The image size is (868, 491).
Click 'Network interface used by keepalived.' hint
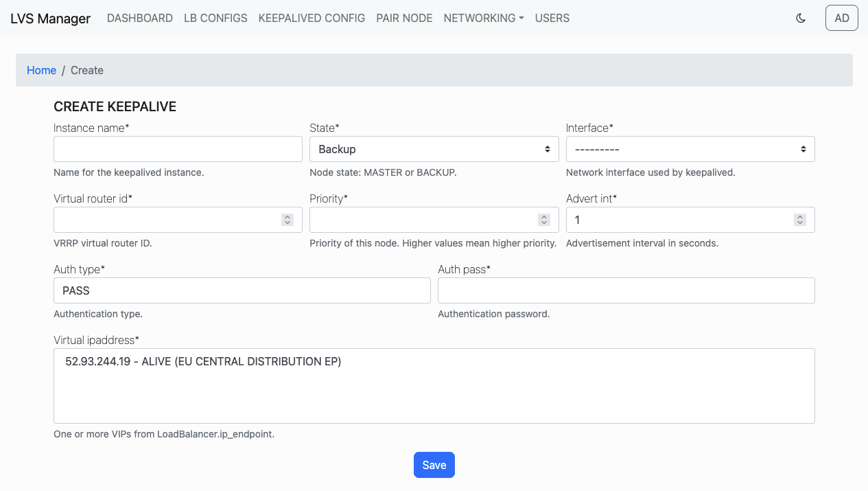(x=650, y=172)
